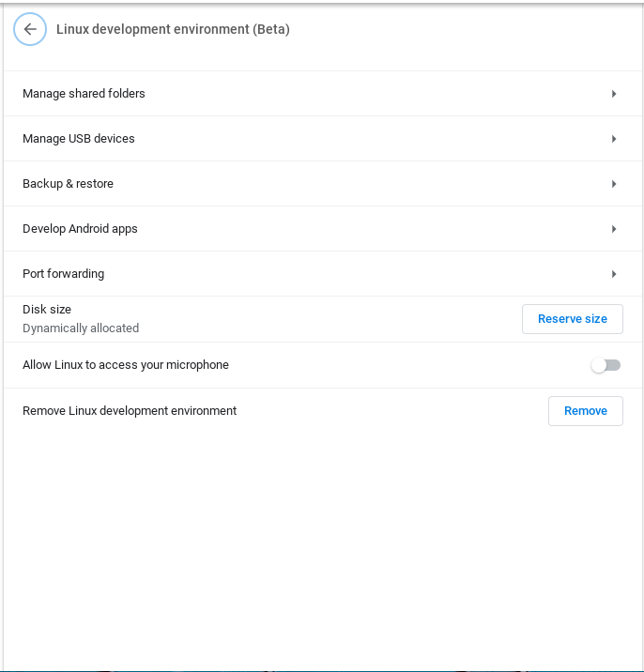Click the Remove button
The height and width of the screenshot is (672, 644).
(x=585, y=411)
